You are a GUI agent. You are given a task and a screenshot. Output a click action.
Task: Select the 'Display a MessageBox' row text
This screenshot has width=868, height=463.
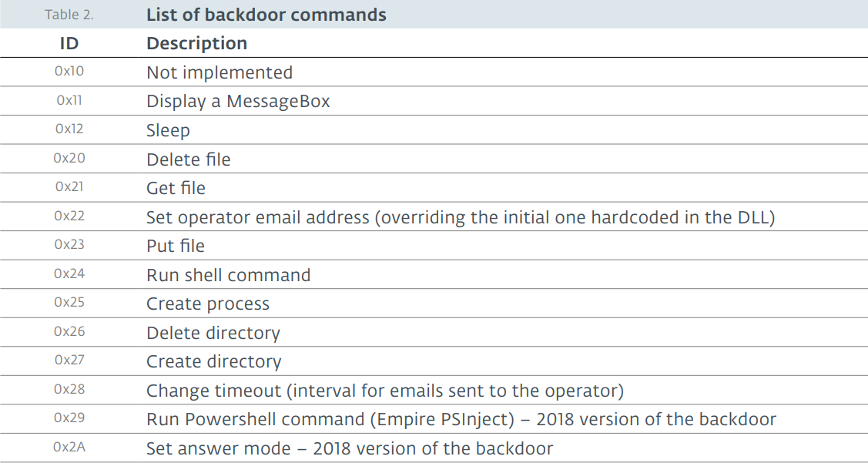click(238, 102)
